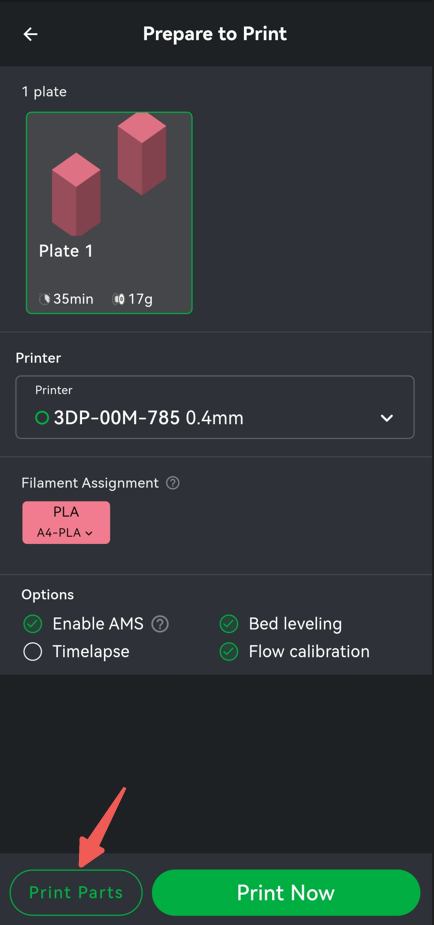Click the Prepare to Print title

click(x=215, y=34)
